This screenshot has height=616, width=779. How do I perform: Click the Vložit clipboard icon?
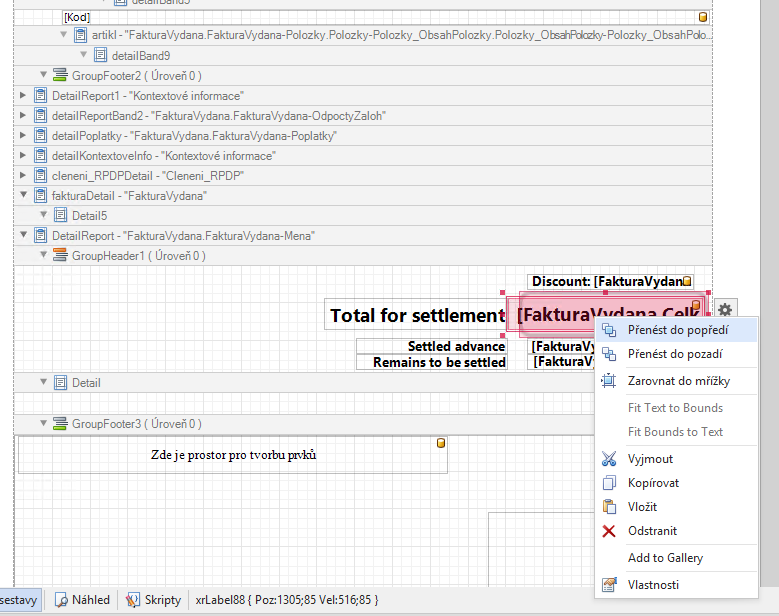click(609, 507)
